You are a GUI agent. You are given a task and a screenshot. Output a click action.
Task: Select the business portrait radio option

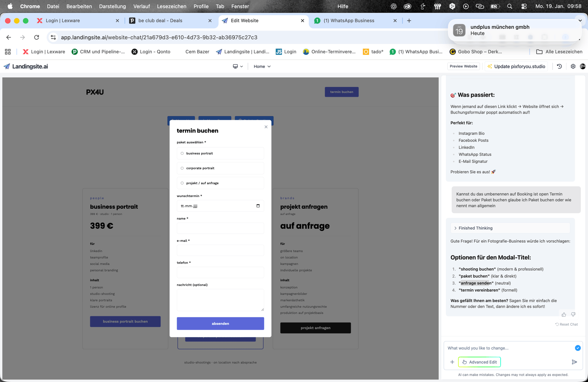pos(182,154)
